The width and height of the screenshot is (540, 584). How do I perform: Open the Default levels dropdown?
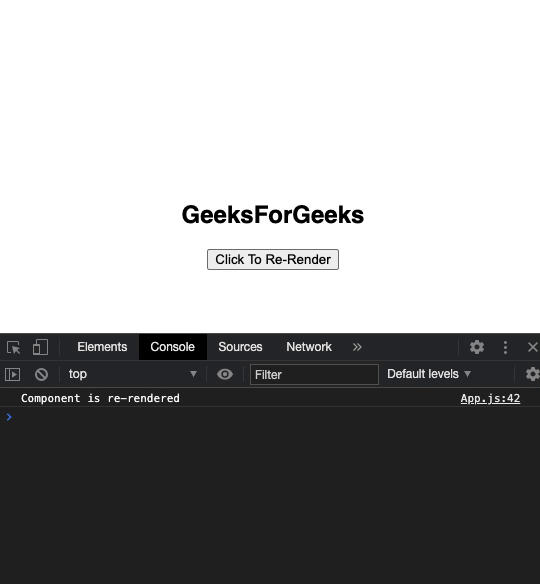coord(429,374)
